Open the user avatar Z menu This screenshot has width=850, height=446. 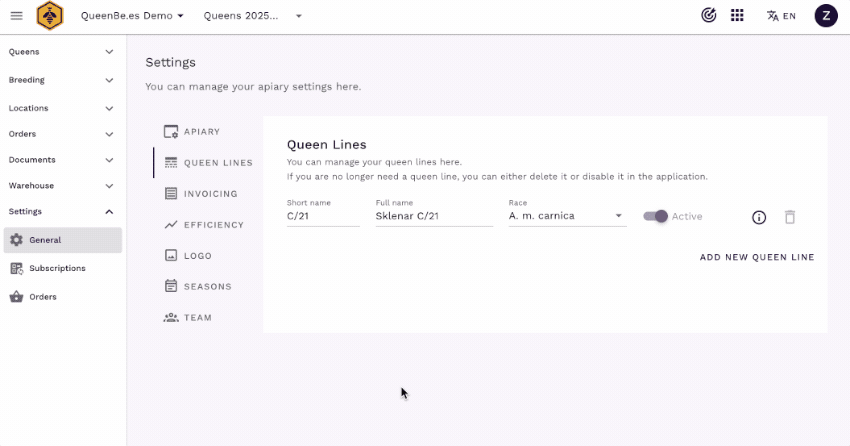point(825,16)
